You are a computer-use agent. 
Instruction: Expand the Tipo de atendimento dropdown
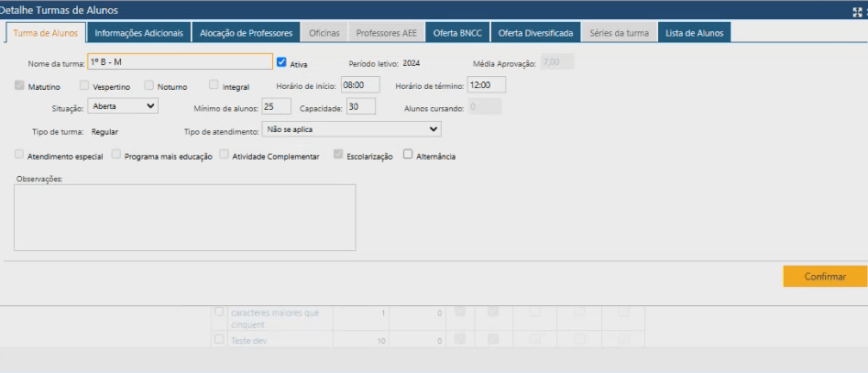[351, 130]
